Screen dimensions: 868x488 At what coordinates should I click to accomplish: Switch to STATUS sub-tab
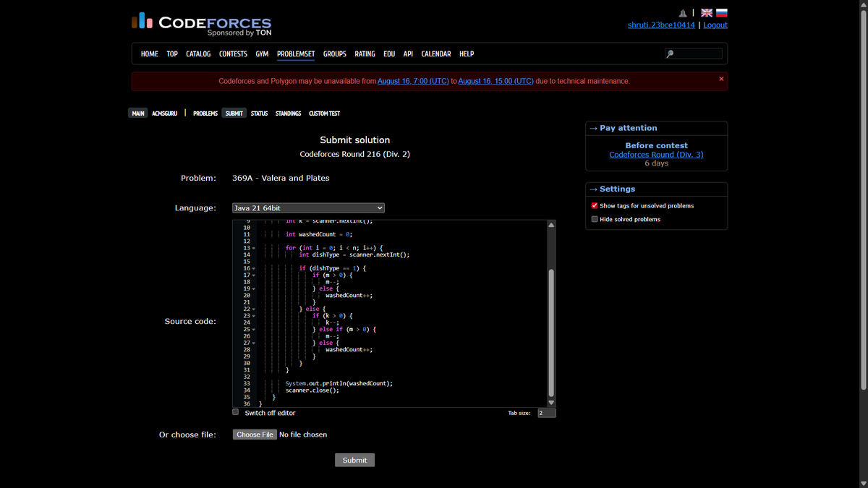[x=259, y=114]
